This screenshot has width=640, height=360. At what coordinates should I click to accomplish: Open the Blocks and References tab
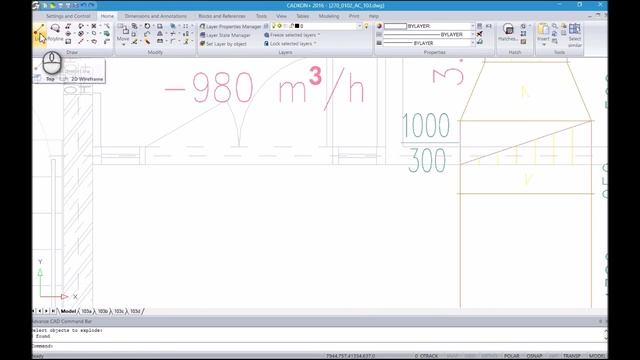pyautogui.click(x=222, y=16)
